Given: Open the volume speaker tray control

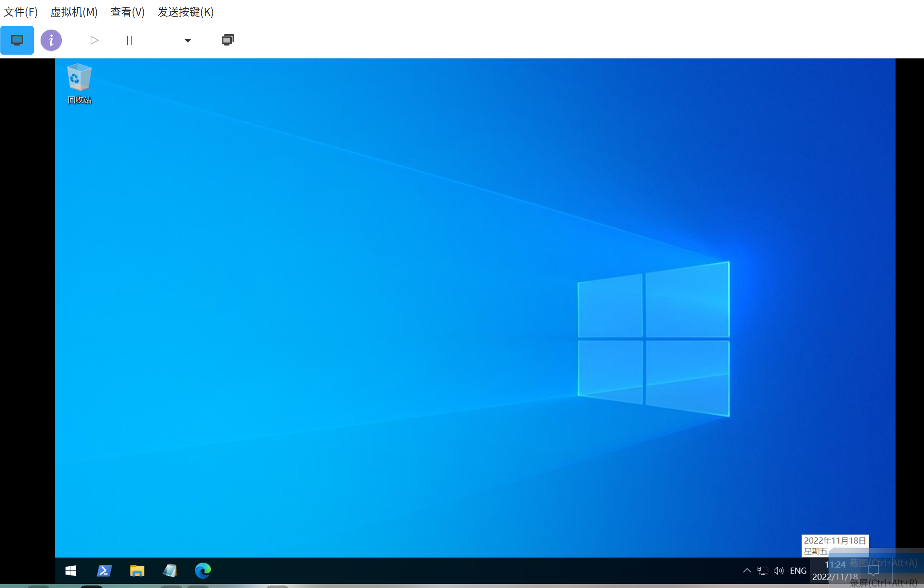Looking at the screenshot, I should pos(779,571).
